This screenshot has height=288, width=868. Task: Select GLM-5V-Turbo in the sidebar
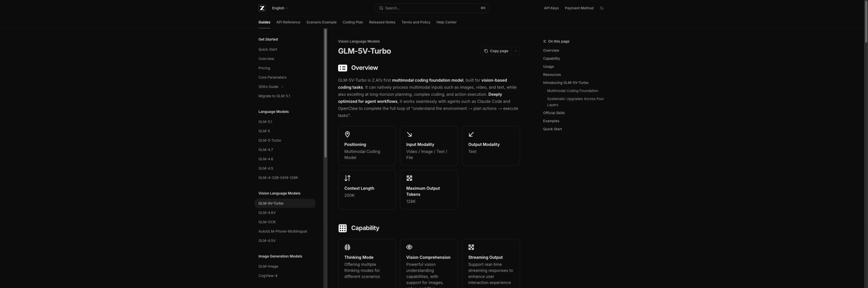tap(285, 204)
